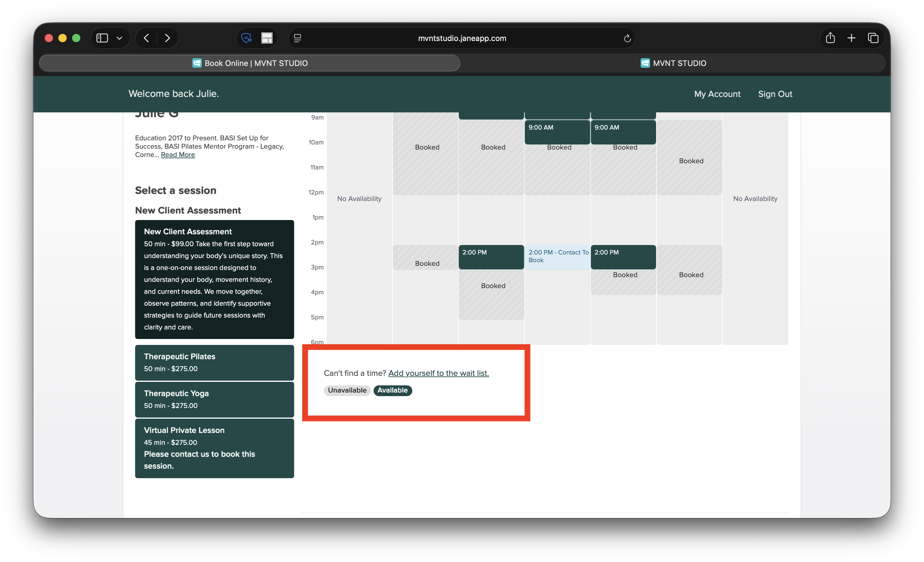The width and height of the screenshot is (924, 562).
Task: Go back with the browser back arrow
Action: [147, 38]
